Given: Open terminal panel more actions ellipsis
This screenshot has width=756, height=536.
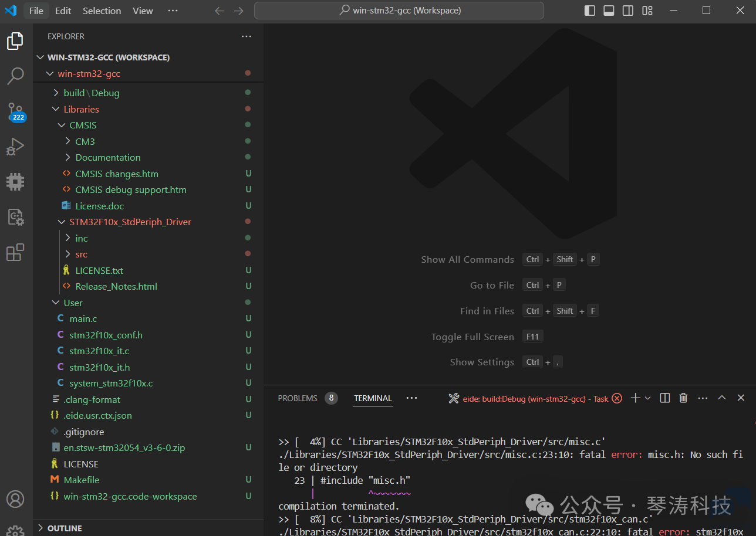Looking at the screenshot, I should point(703,398).
